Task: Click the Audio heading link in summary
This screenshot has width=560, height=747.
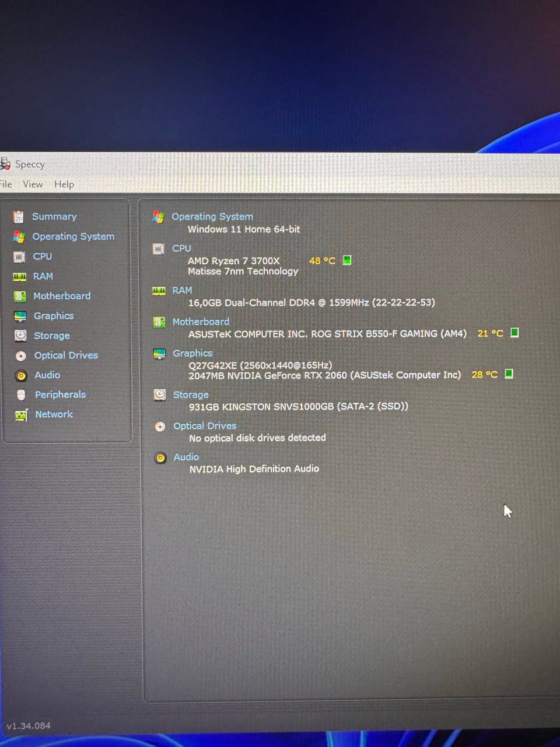Action: point(186,457)
